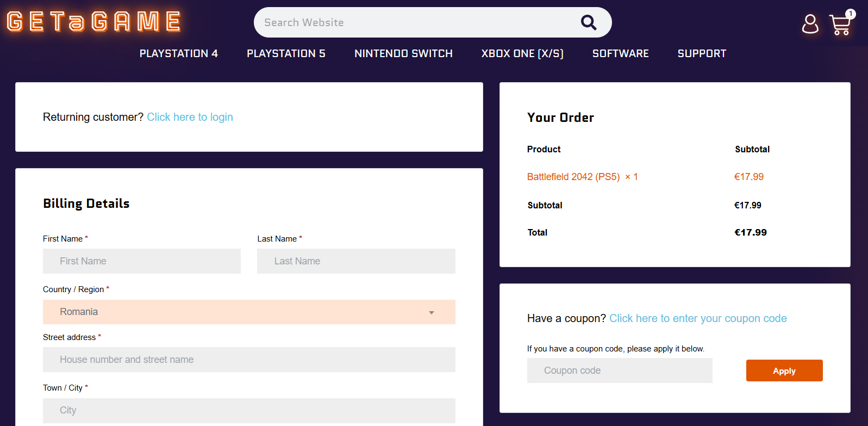The image size is (868, 426).
Task: Click the search magnifier icon
Action: tap(588, 22)
